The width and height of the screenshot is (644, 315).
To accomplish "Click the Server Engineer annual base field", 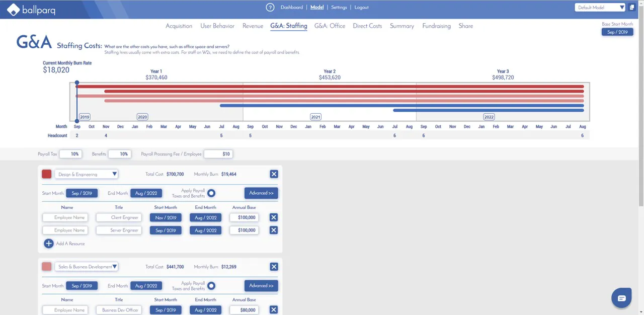I will 245,230.
